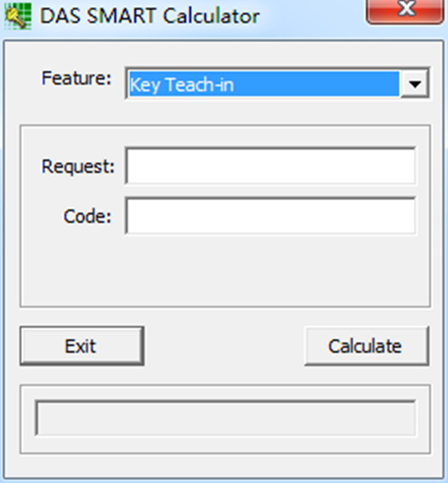Click blank space between Exit and Calculate

(x=224, y=346)
